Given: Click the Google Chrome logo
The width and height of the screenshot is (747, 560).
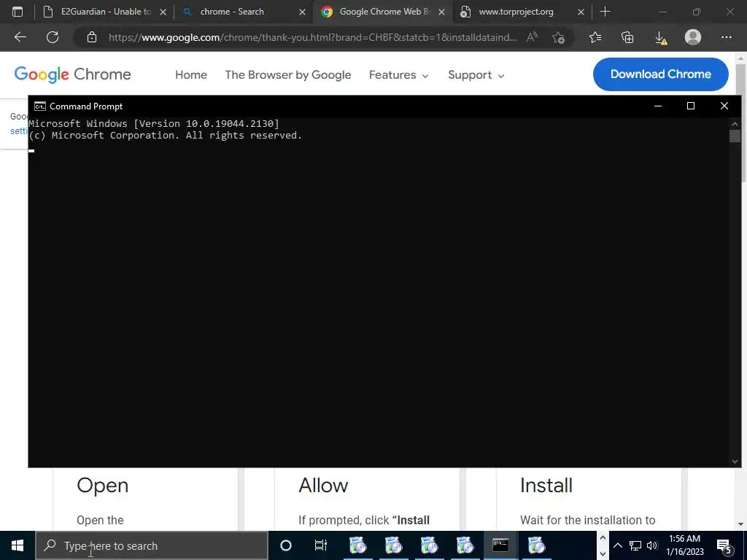Looking at the screenshot, I should (x=72, y=74).
